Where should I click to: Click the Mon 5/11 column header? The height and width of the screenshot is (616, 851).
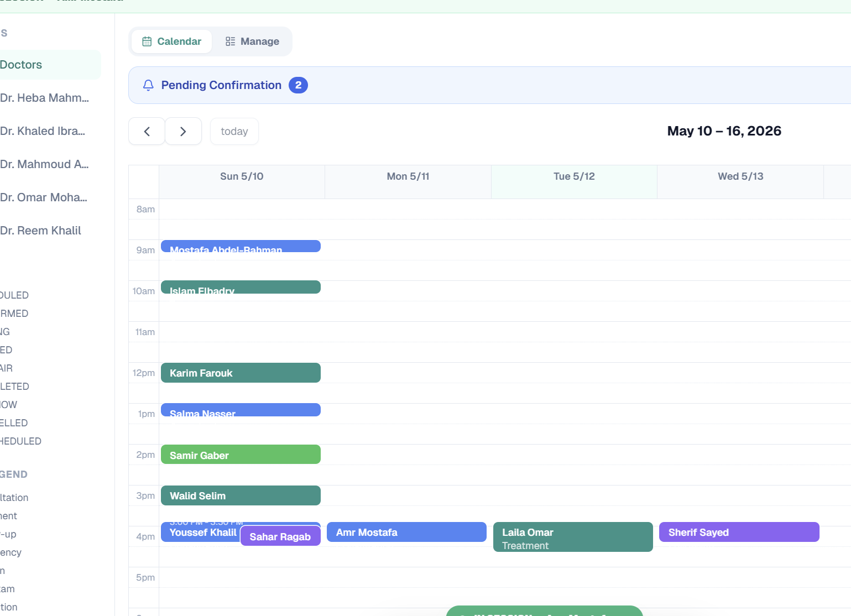408,182
